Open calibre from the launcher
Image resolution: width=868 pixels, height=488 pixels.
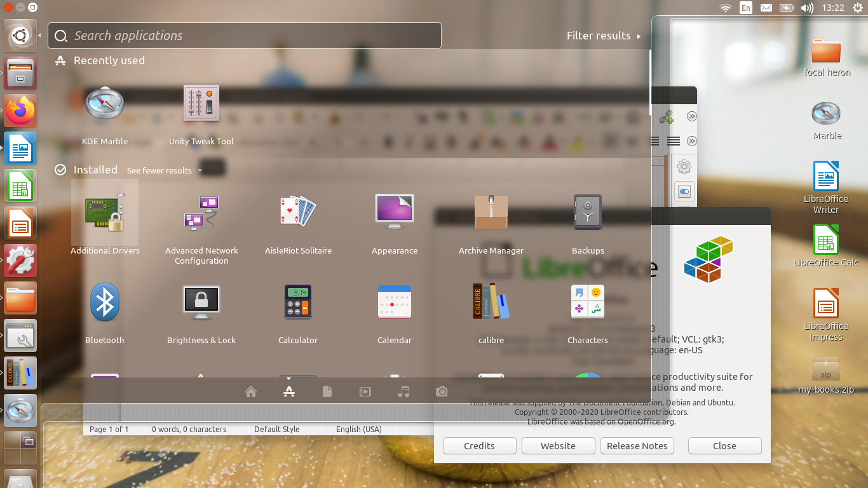coord(21,372)
